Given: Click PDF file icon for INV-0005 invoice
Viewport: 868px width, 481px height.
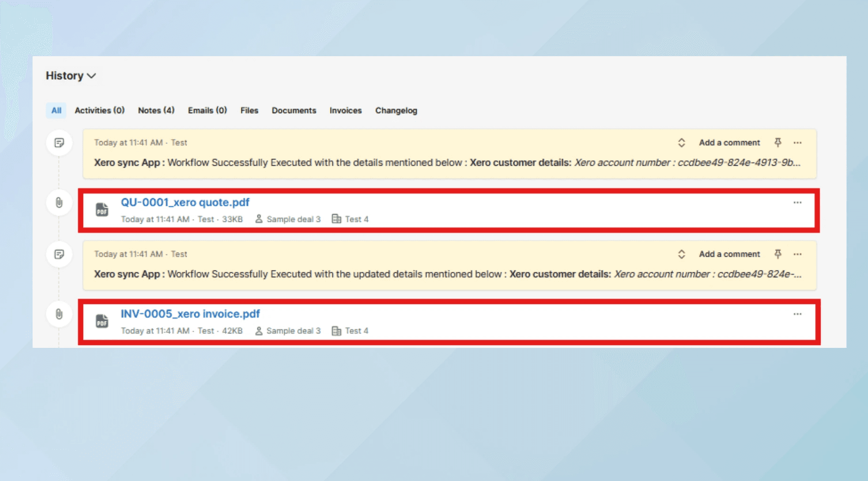Looking at the screenshot, I should click(x=102, y=321).
